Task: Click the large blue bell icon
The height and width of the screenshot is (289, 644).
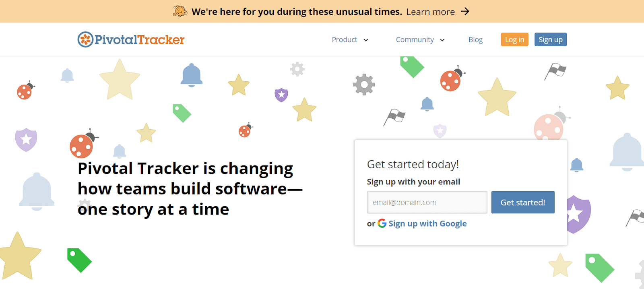Action: coord(192,75)
